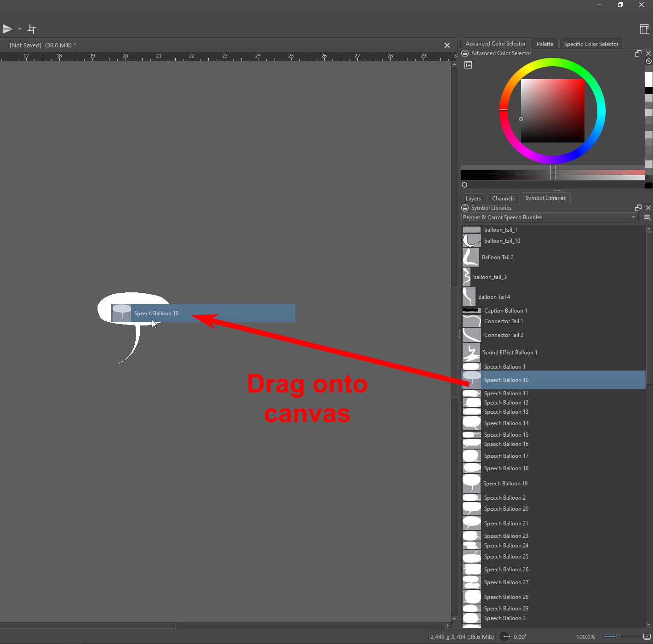Select the Speech Balloon 19 symbol

click(x=554, y=484)
